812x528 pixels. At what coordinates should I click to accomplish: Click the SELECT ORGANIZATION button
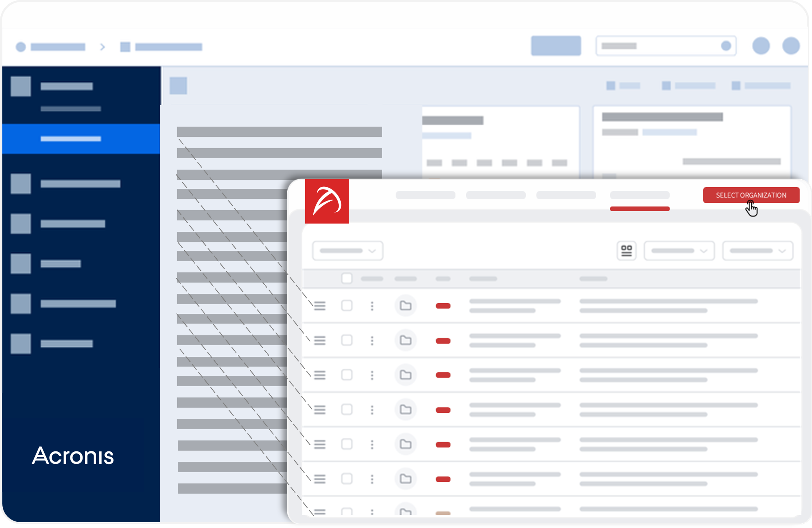(751, 195)
